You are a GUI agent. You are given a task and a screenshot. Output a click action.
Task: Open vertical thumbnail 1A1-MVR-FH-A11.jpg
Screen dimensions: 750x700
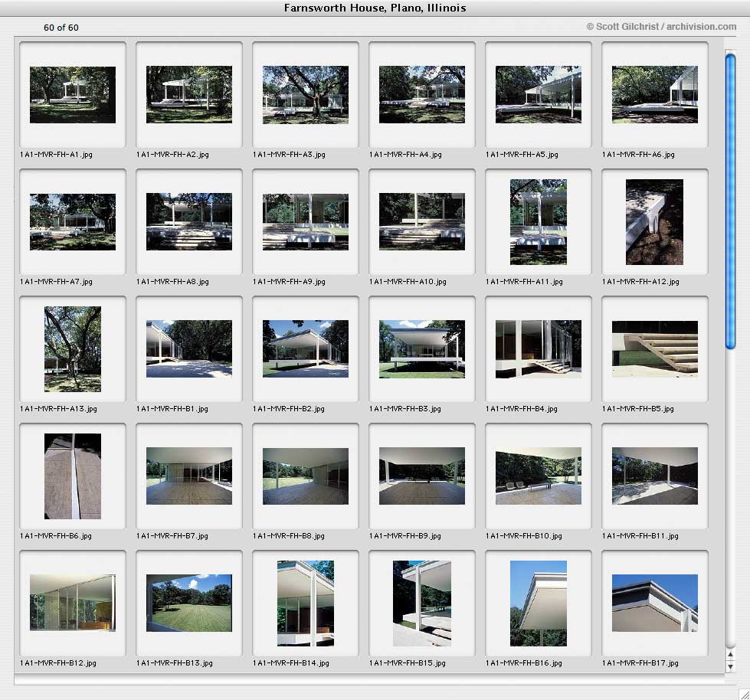(x=539, y=222)
